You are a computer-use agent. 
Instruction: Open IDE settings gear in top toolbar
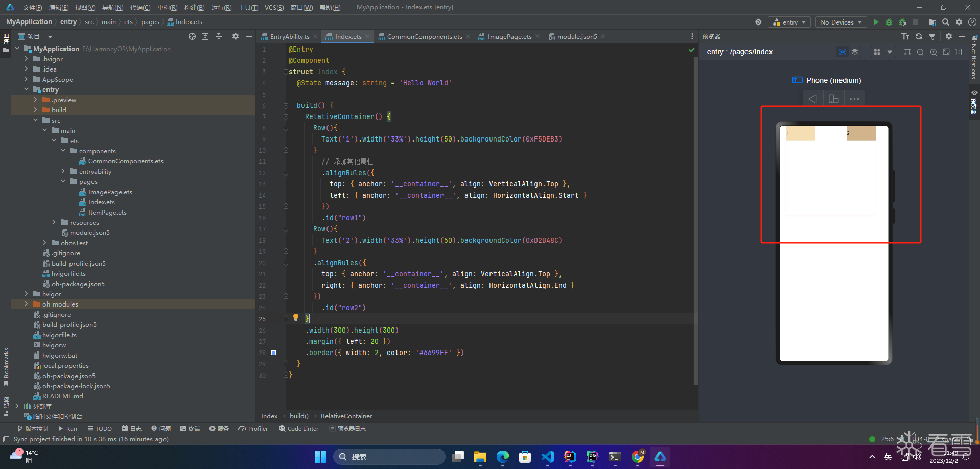point(959,22)
